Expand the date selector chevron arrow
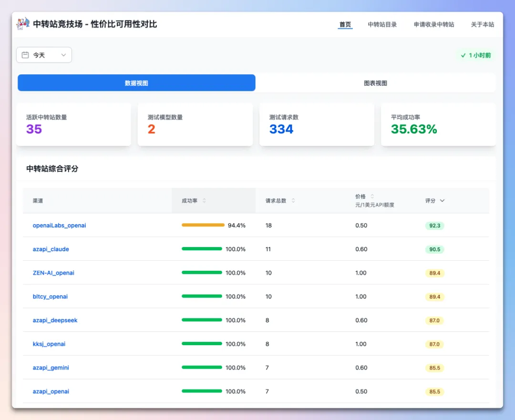This screenshot has height=420, width=515. pyautogui.click(x=63, y=55)
